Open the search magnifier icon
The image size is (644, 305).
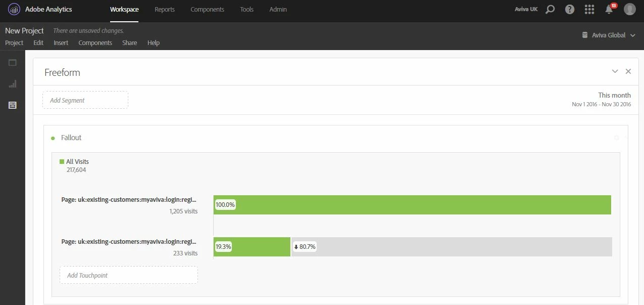[x=551, y=9]
